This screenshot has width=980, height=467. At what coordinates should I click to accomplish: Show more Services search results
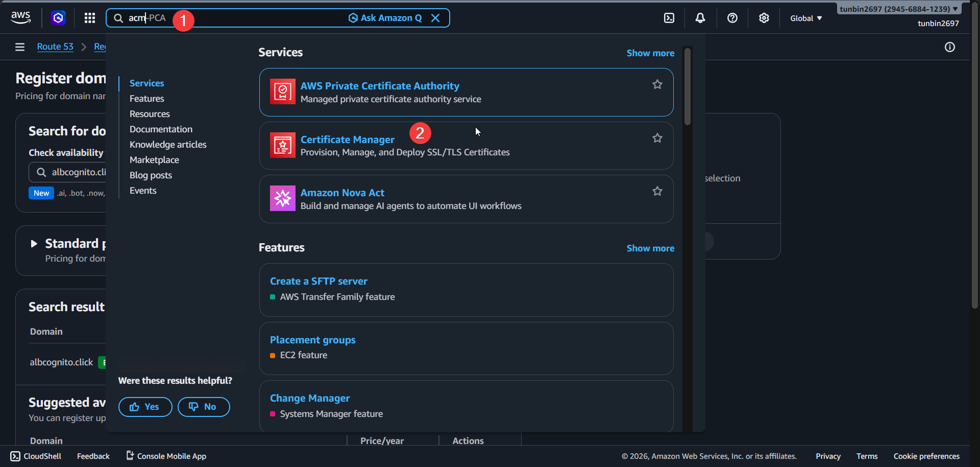click(x=650, y=53)
